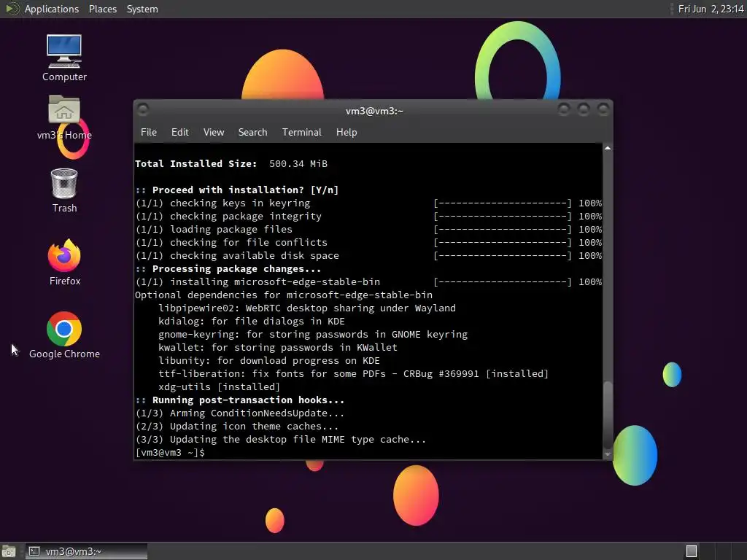This screenshot has width=747, height=560.
Task: Click the kwallet dependency line
Action: (278, 348)
